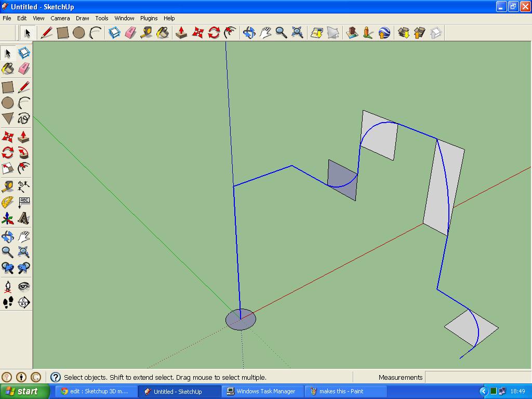Switch to makes this - Paint on taskbar

pyautogui.click(x=345, y=391)
